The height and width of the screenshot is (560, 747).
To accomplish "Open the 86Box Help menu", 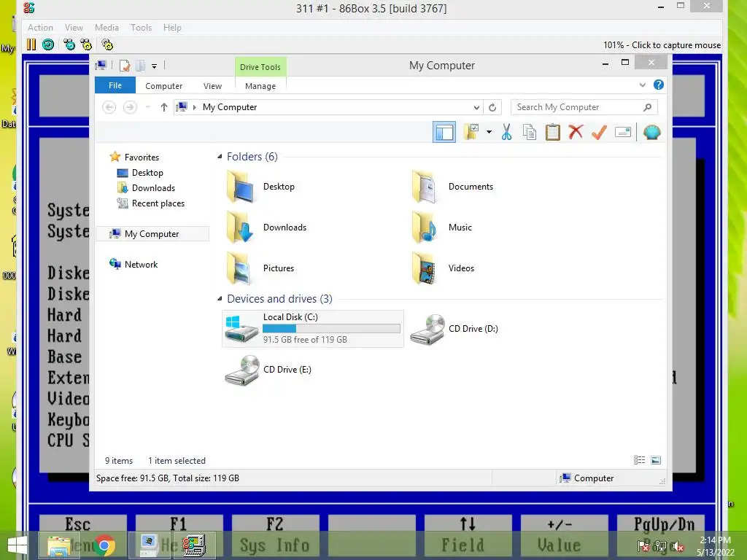I will [x=172, y=28].
